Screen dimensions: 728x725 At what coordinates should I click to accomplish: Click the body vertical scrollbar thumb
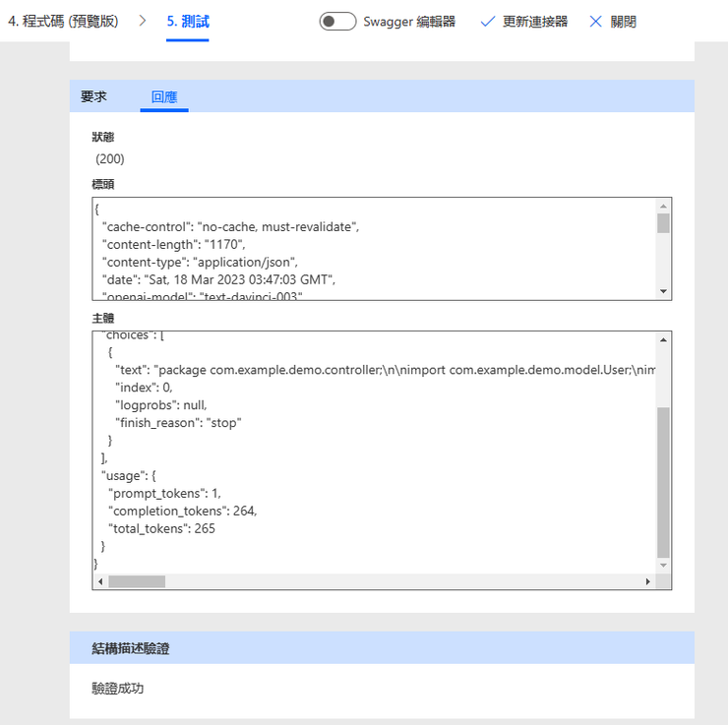[663, 482]
